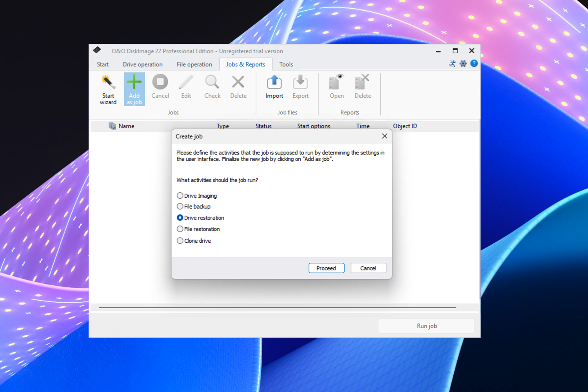This screenshot has height=392, width=588.
Task: Click the Time column header
Action: (363, 126)
